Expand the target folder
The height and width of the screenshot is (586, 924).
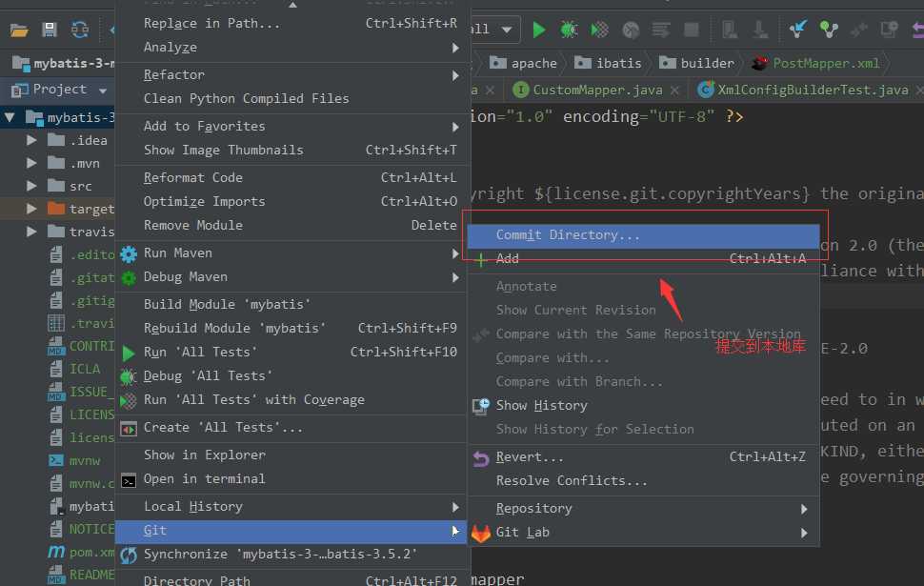tap(31, 209)
